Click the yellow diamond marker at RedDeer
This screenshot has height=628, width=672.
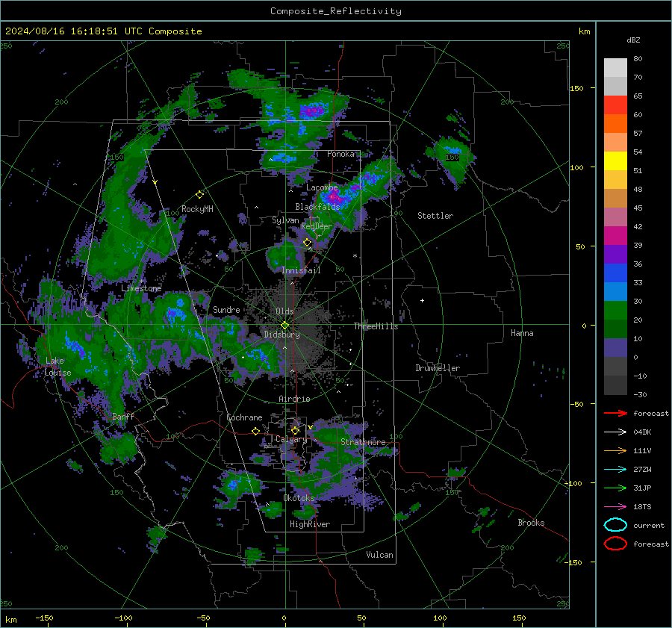[308, 243]
